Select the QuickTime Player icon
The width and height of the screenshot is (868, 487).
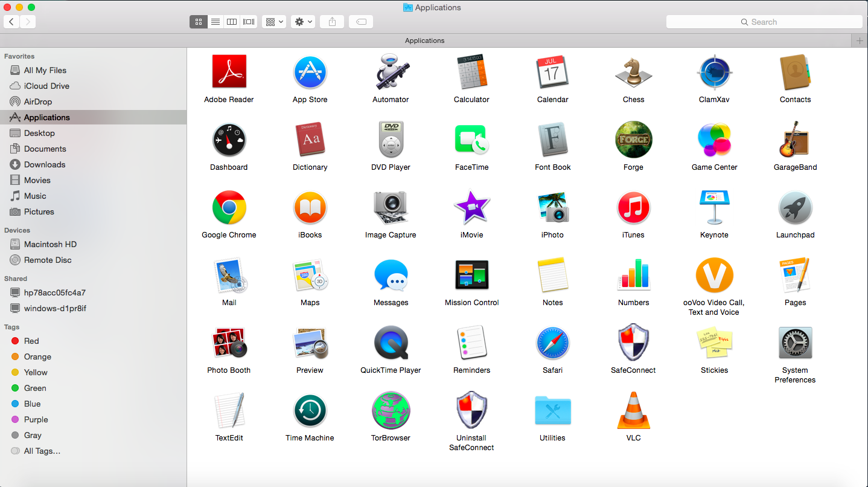point(391,343)
